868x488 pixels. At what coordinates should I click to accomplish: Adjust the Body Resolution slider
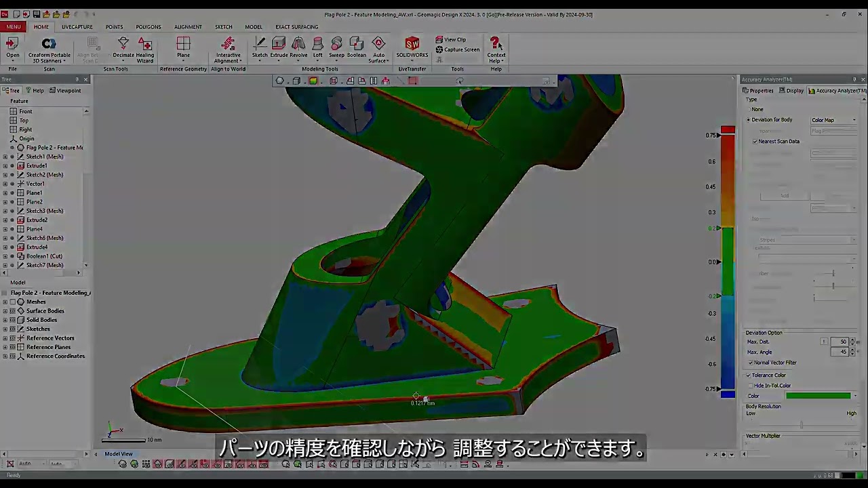[802, 424]
